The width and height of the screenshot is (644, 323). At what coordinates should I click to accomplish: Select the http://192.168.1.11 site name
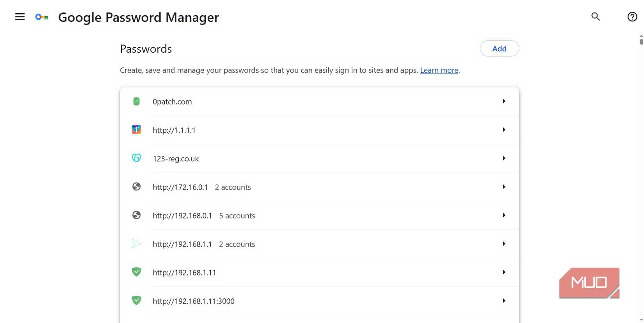tap(184, 273)
